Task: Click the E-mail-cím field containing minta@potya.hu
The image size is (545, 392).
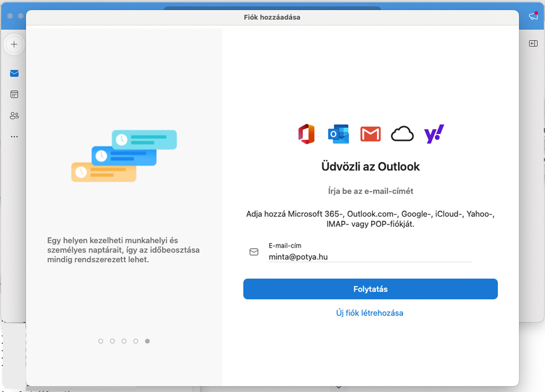Action: (x=370, y=257)
